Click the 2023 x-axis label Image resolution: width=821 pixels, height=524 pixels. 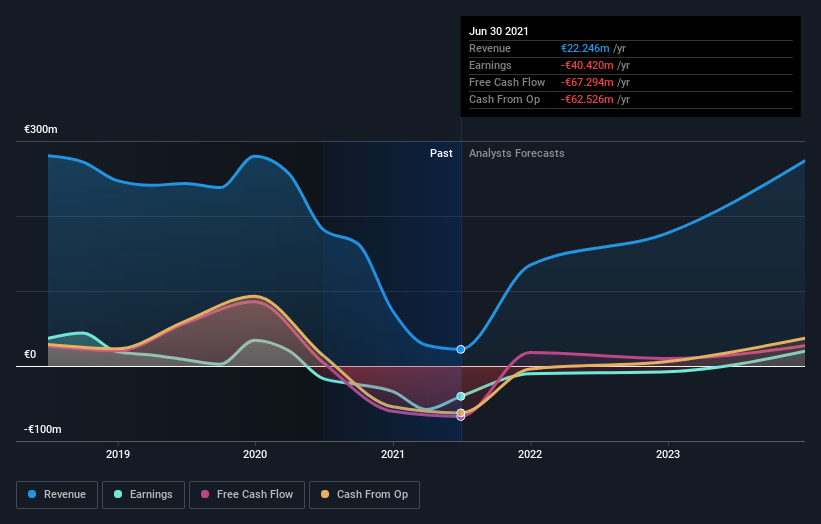click(x=668, y=454)
